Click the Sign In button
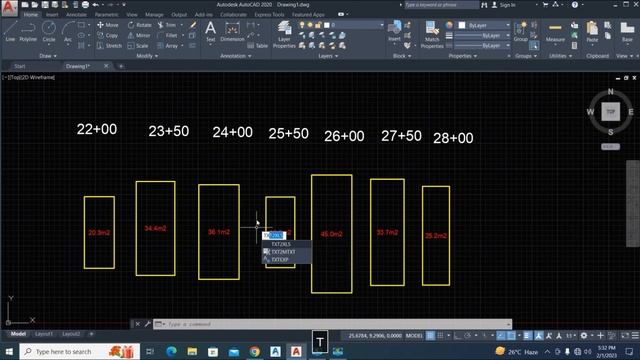 click(x=504, y=5)
